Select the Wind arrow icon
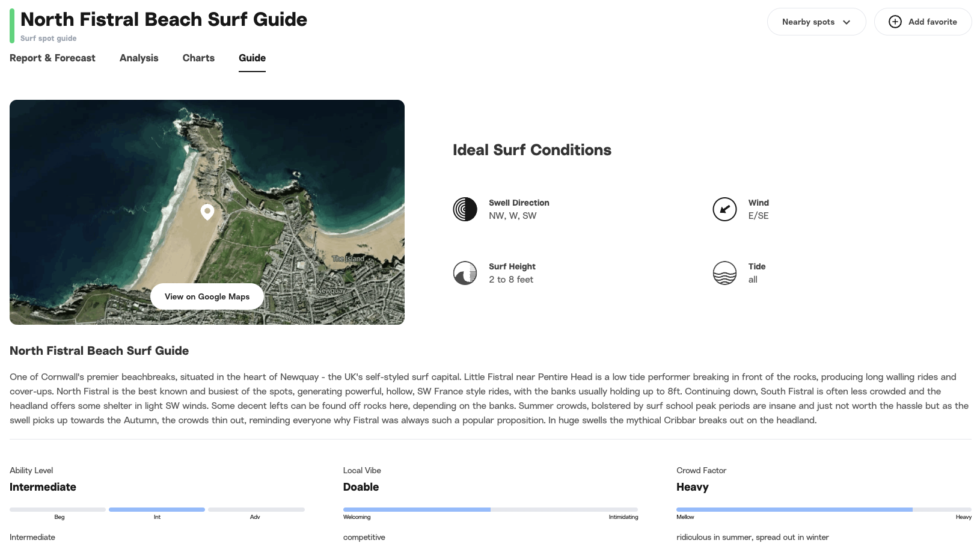Viewport: 980px width, 552px height. coord(724,209)
